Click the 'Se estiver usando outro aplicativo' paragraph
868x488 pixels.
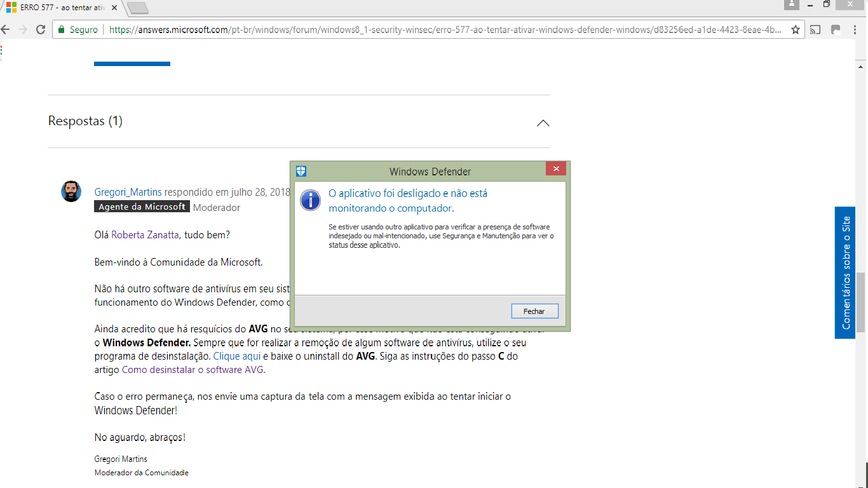pyautogui.click(x=441, y=236)
